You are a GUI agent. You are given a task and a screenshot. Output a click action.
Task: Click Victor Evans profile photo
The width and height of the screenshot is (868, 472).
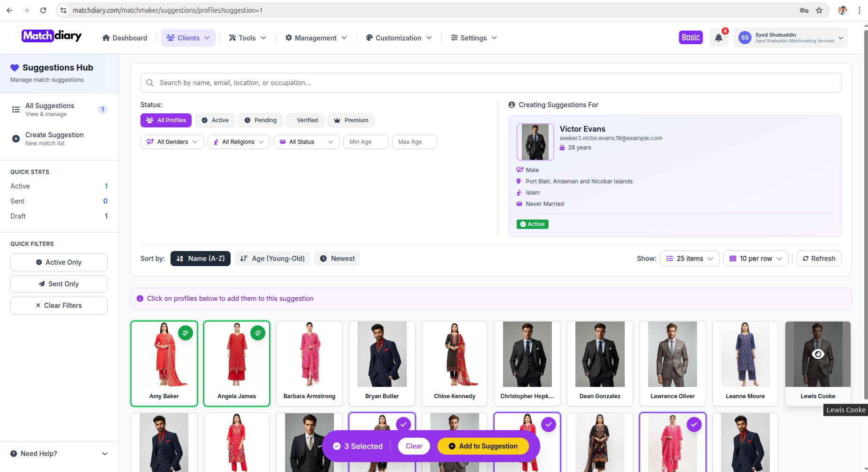pyautogui.click(x=535, y=142)
